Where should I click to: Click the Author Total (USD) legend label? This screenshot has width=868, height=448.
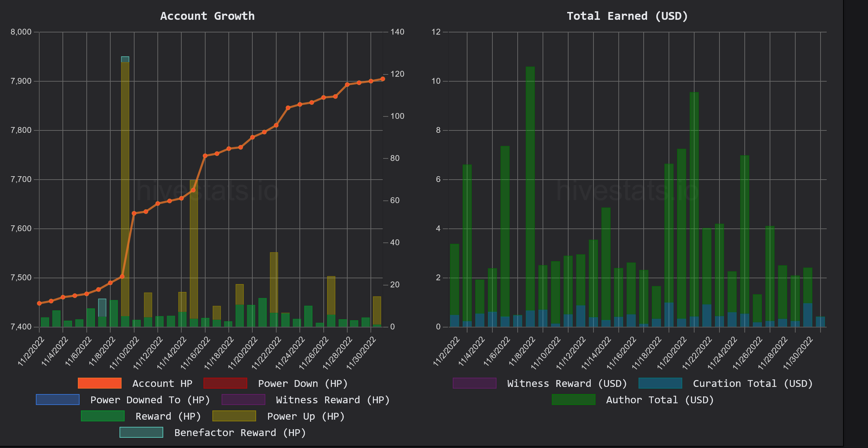660,400
